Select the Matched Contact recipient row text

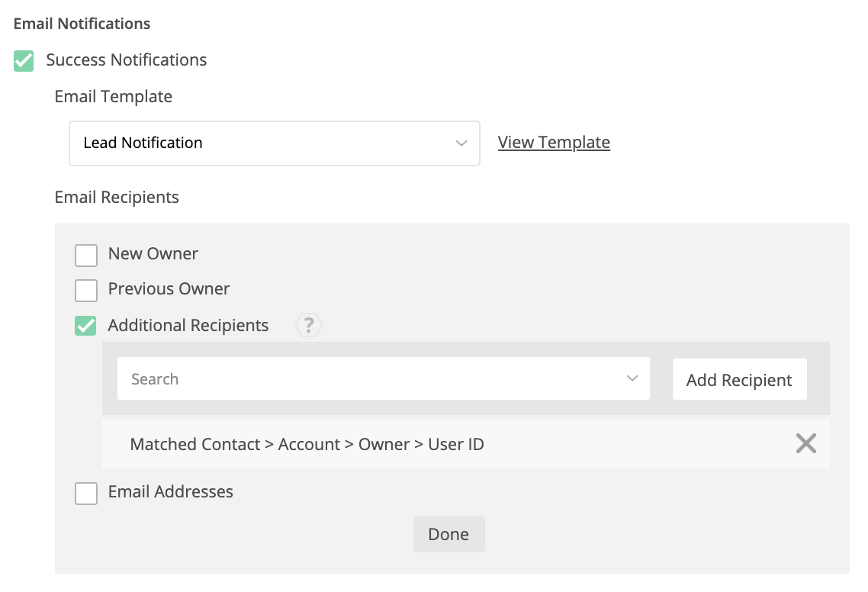[x=307, y=444]
